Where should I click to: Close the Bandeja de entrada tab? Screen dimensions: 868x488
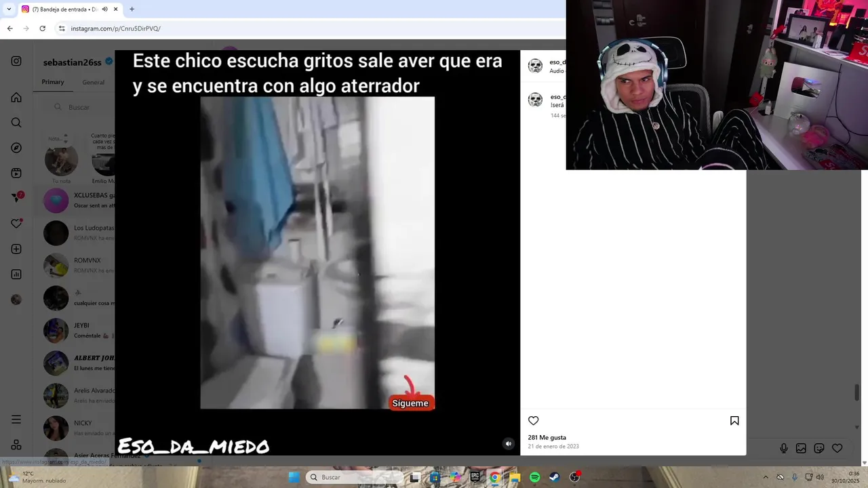coord(116,9)
